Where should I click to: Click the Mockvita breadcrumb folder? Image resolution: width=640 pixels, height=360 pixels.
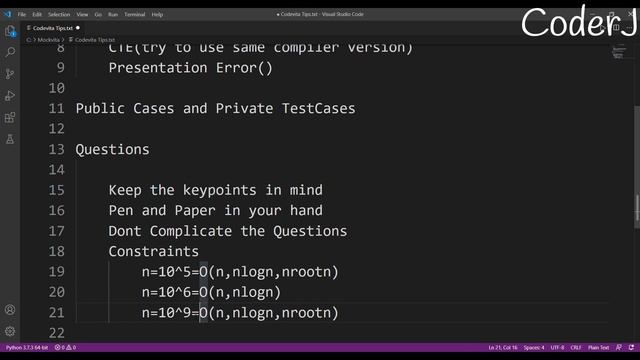49,40
